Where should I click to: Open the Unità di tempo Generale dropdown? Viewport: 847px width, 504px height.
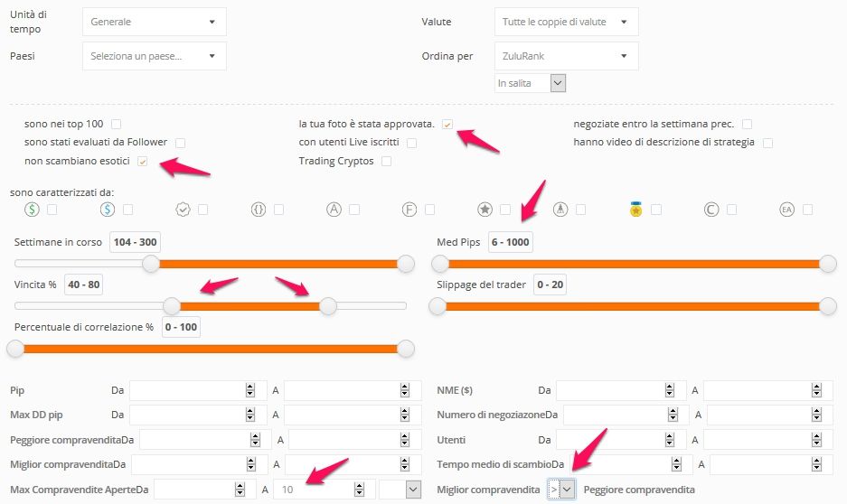(155, 22)
